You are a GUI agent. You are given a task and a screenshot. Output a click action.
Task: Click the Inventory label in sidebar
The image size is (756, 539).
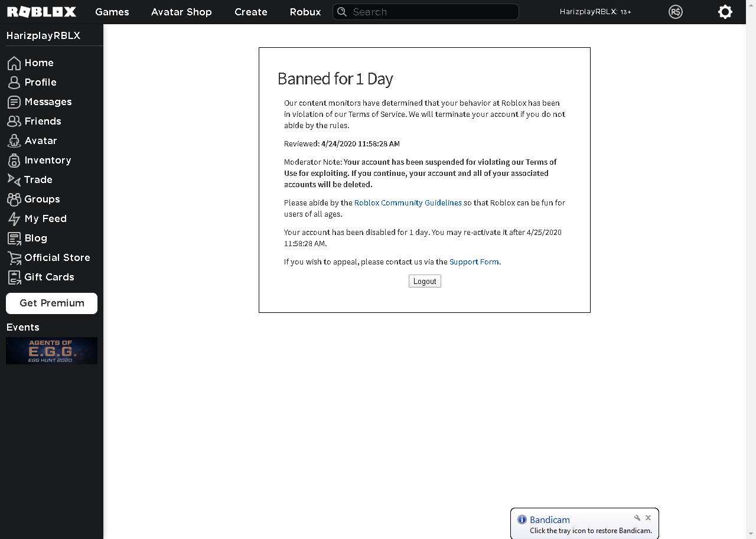click(x=48, y=161)
